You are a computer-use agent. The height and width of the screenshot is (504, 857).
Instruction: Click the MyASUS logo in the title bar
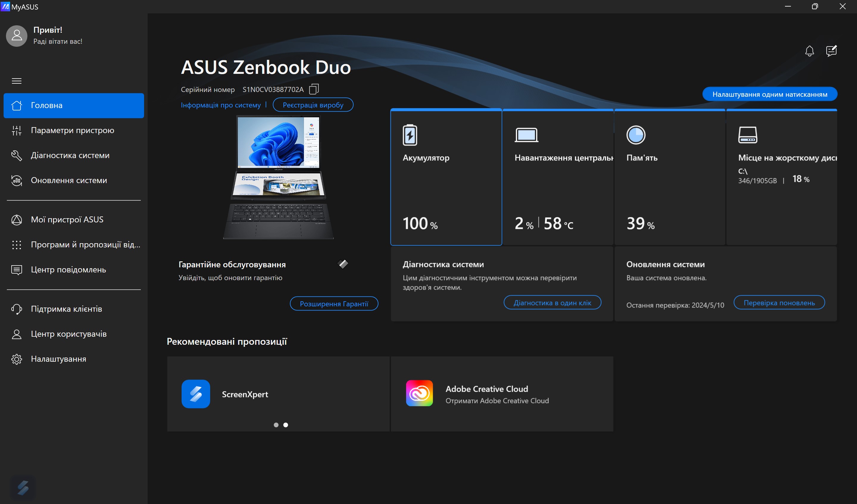click(5, 6)
